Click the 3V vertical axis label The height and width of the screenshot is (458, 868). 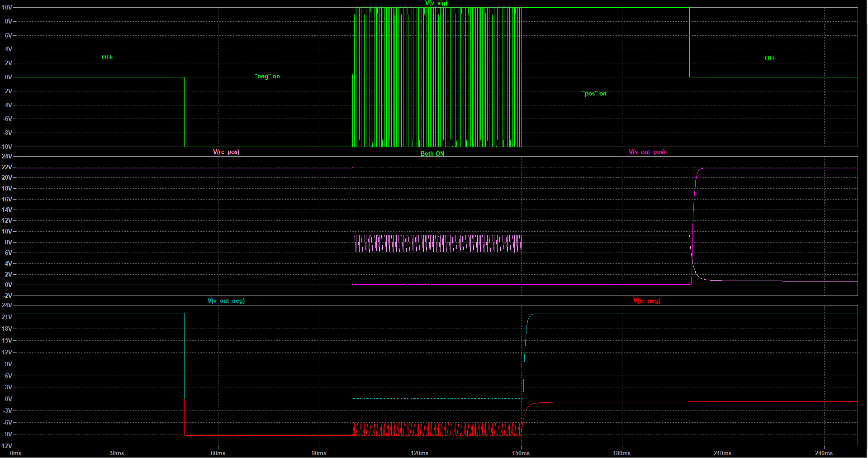tap(9, 387)
